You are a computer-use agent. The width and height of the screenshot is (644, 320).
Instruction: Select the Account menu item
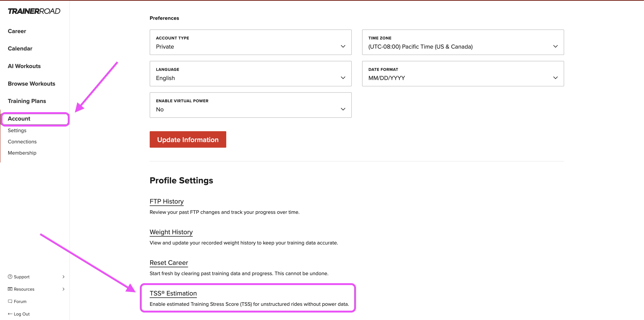(19, 119)
